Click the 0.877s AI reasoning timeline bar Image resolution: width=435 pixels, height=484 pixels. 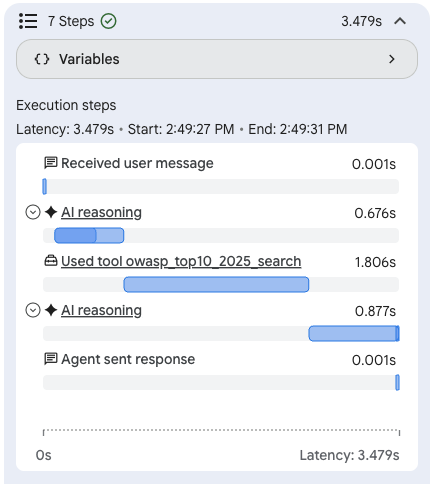pos(354,334)
